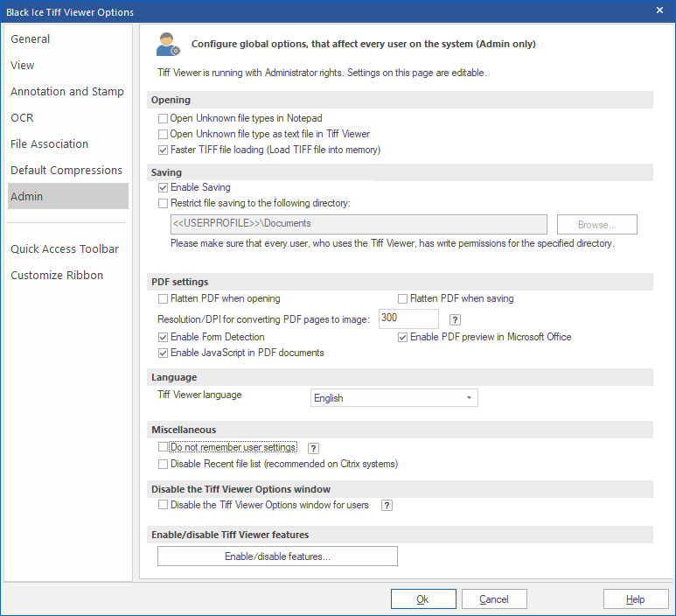Click the admin user icon in header
Screen dimensions: 676x616
point(168,44)
